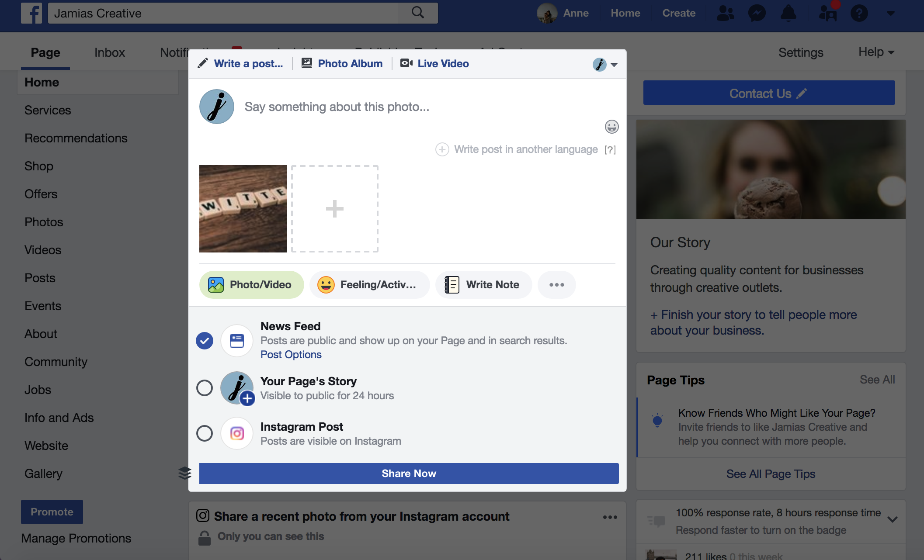Click the add another photo placeholder
This screenshot has height=560, width=924.
click(335, 209)
